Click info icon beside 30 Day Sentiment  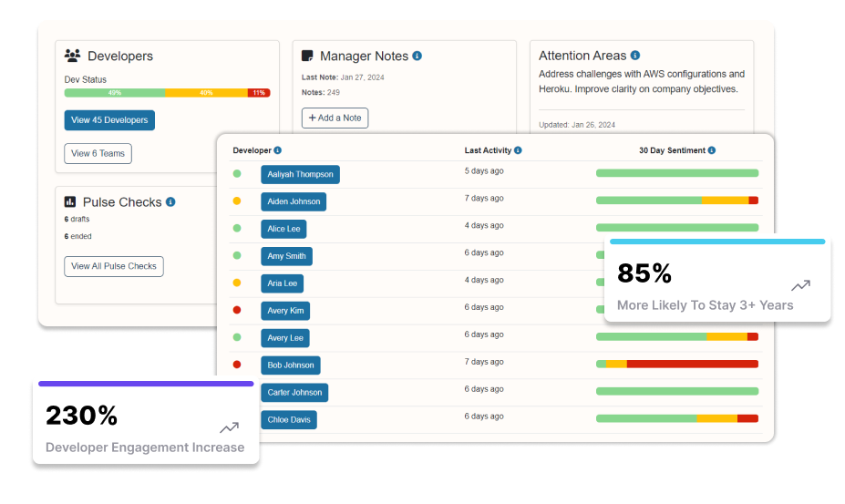coord(712,150)
